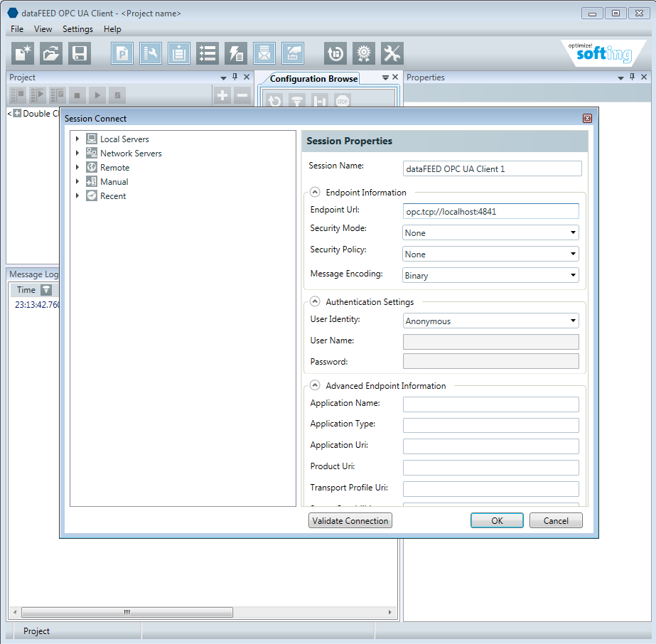Toggle the clipboard panel icon in the toolbar

click(179, 53)
